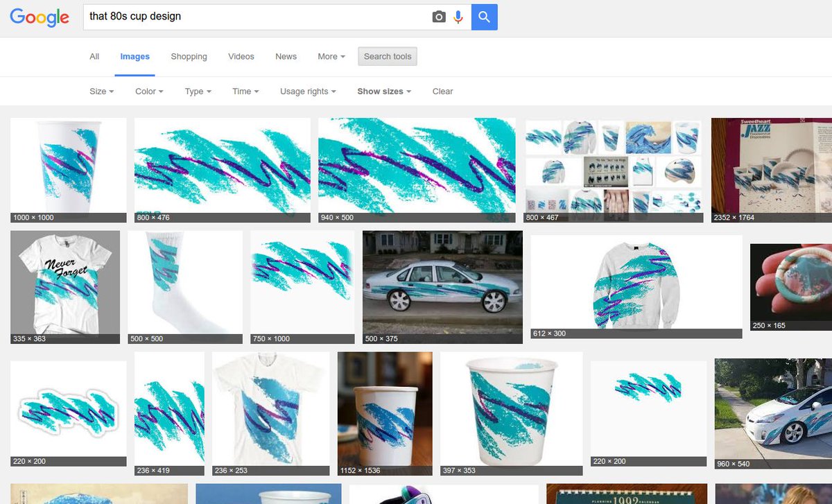Open the News tab

pos(286,57)
